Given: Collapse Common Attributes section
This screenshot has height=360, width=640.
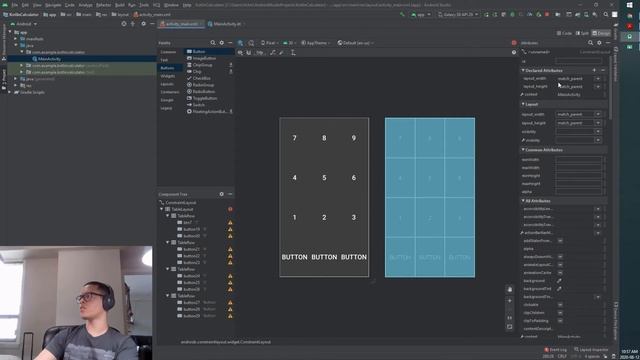Looking at the screenshot, I should (523, 150).
